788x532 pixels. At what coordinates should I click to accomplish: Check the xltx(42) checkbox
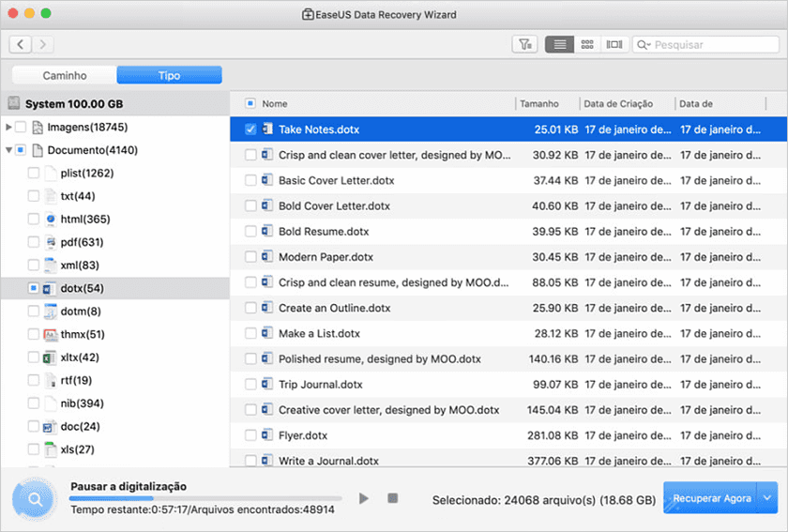(x=33, y=357)
